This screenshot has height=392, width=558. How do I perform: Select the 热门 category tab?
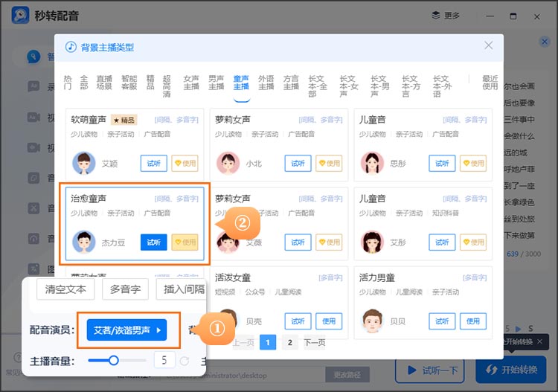(x=68, y=83)
